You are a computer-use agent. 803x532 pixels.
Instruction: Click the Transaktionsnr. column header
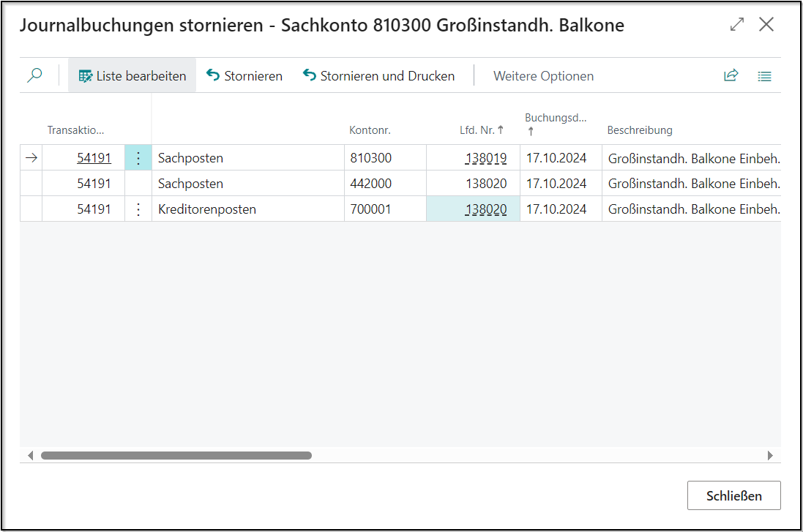point(76,130)
